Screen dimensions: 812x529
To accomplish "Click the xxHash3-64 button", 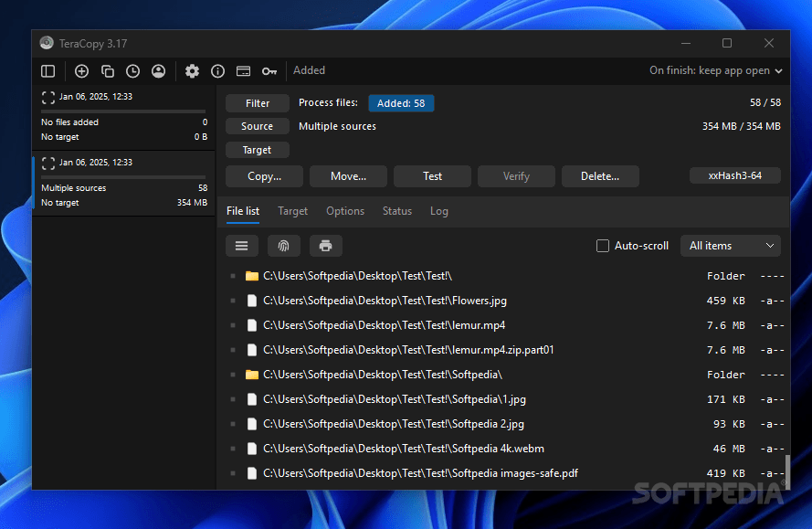I will click(x=735, y=175).
